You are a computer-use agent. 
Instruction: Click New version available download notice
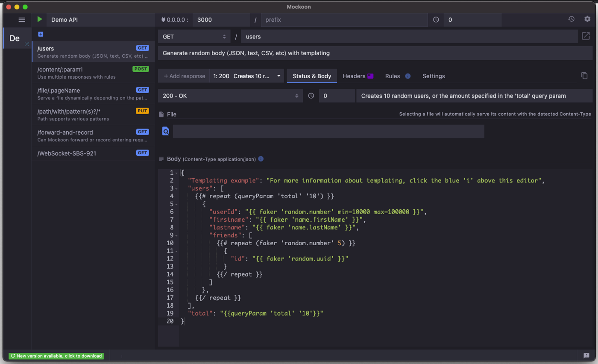coord(56,355)
